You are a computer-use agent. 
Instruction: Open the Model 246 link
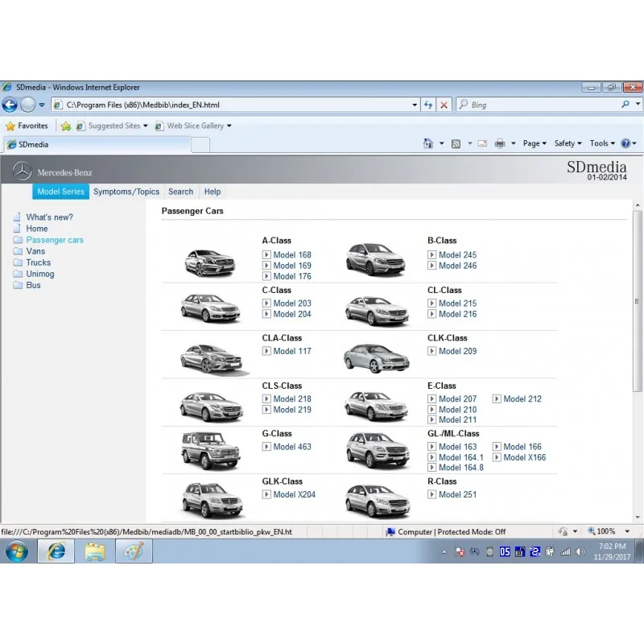457,266
